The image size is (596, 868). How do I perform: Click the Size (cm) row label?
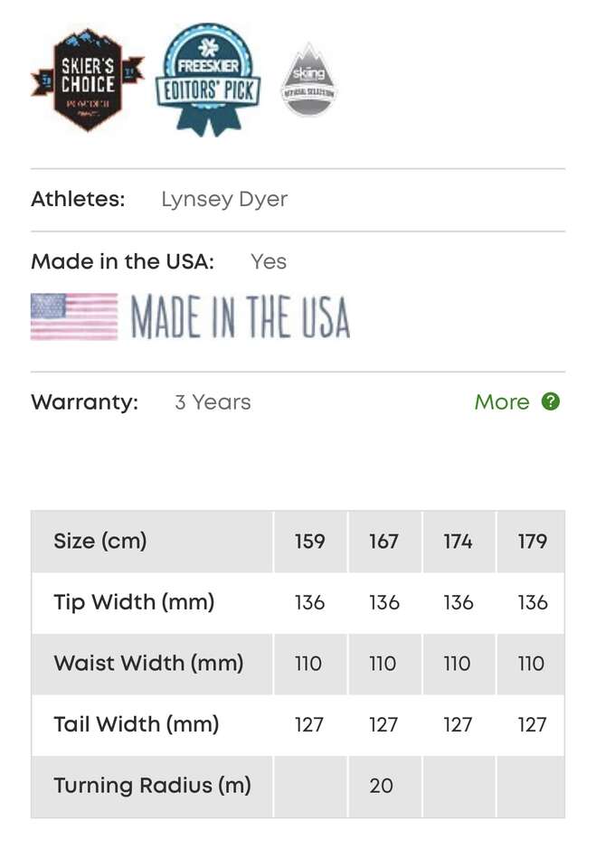click(x=100, y=542)
